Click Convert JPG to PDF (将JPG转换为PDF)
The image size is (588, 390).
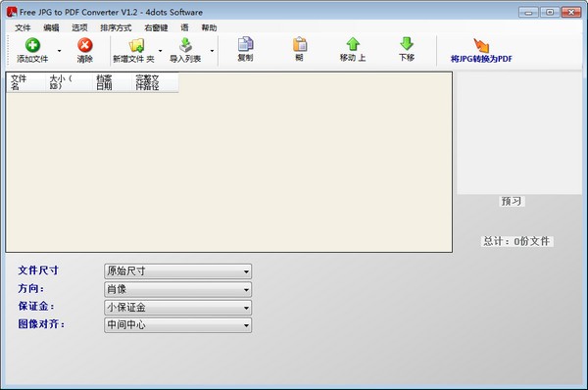coord(481,50)
